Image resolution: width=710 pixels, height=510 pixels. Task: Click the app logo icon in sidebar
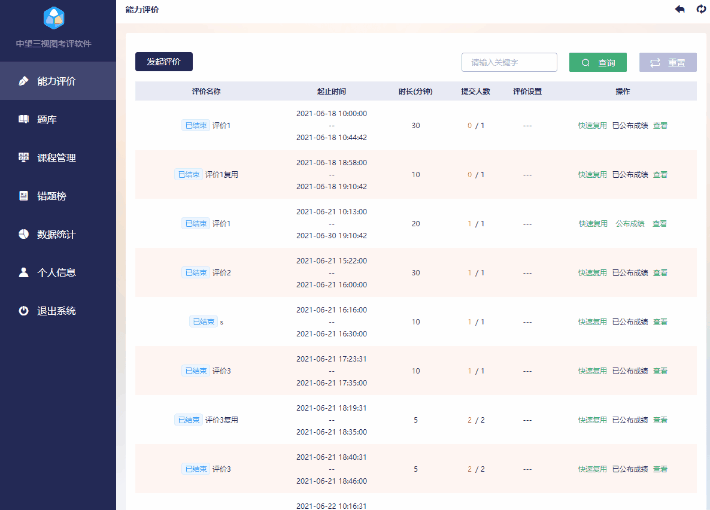(x=54, y=18)
